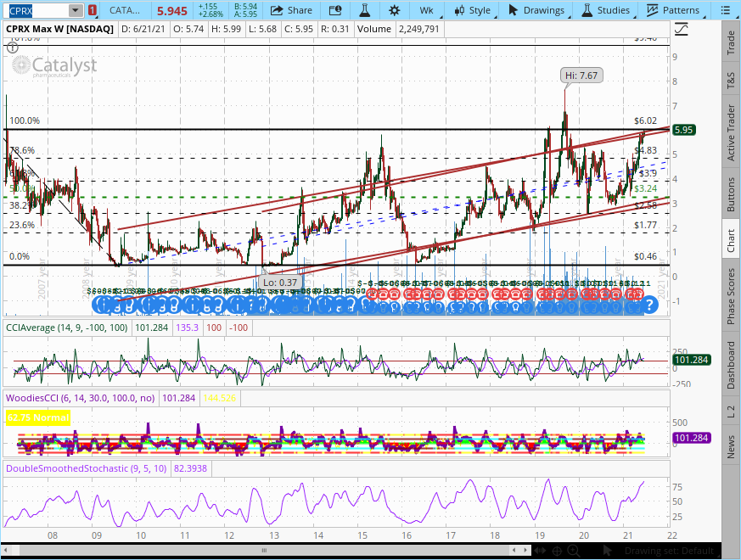
Task: Open the flask analysis tool icon
Action: pos(364,10)
